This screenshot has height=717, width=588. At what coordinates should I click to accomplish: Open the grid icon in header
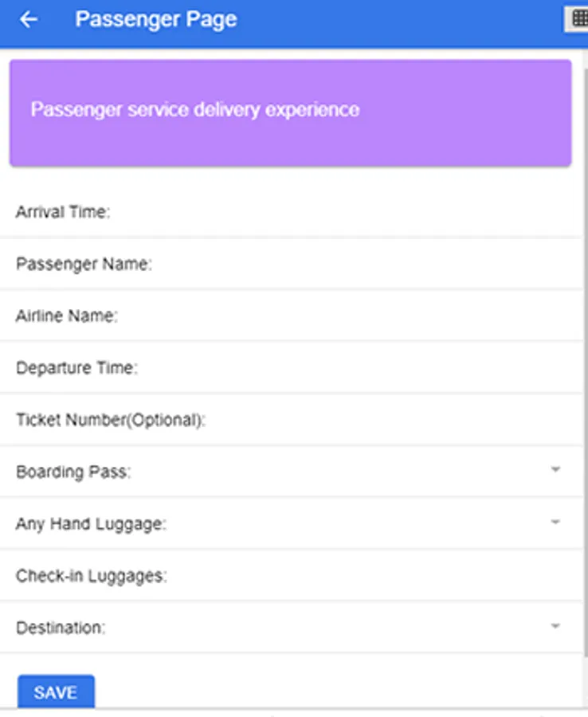[x=579, y=19]
